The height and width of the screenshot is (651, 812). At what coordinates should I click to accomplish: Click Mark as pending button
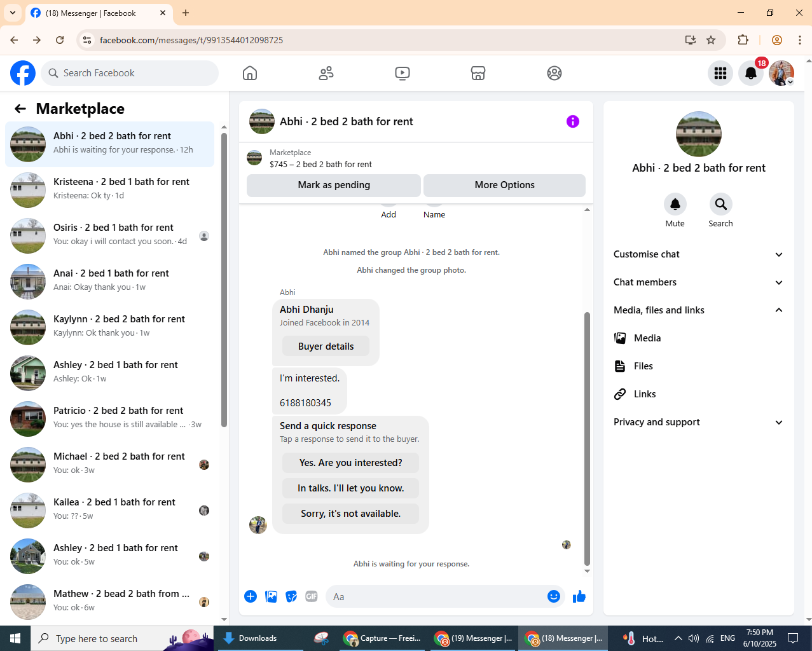pyautogui.click(x=334, y=185)
